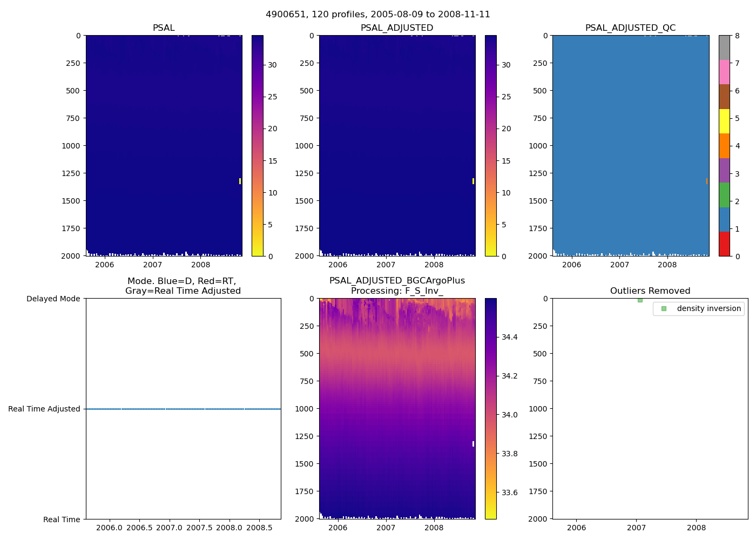Click the blue dotted Real Time Adjusted line
The height and width of the screenshot is (540, 756).
[x=184, y=409]
